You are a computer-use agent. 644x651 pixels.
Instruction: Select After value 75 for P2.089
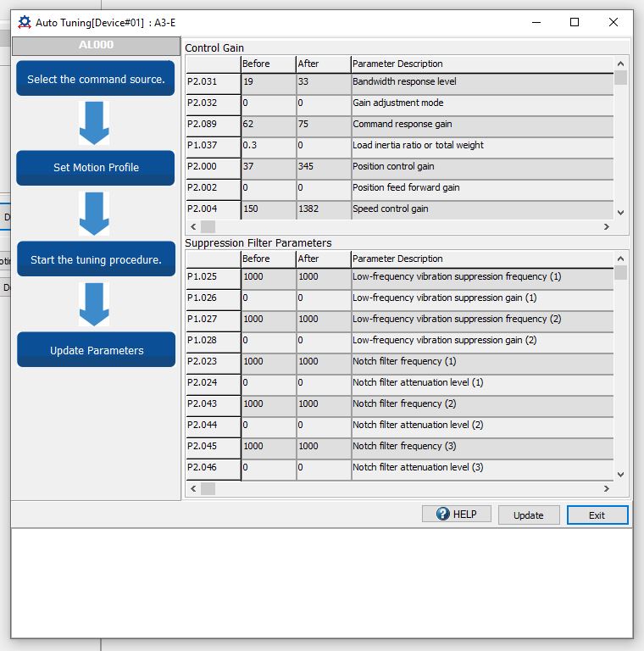[x=323, y=125]
